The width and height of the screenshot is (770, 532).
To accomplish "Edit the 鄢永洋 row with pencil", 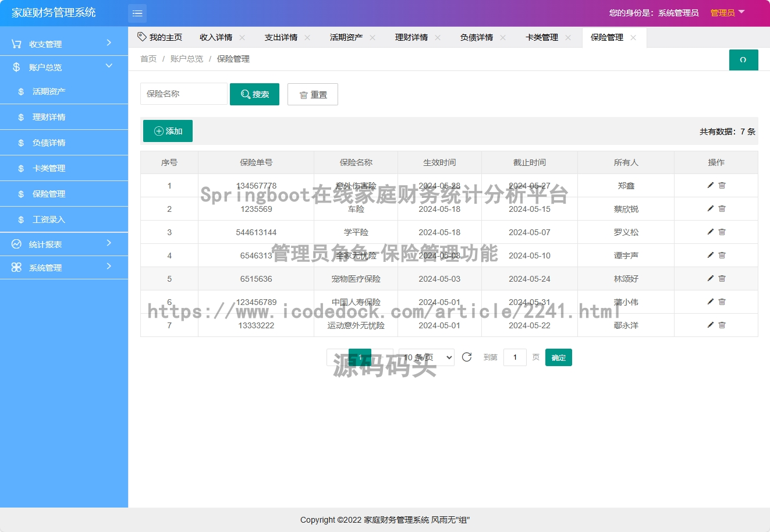I will point(711,325).
